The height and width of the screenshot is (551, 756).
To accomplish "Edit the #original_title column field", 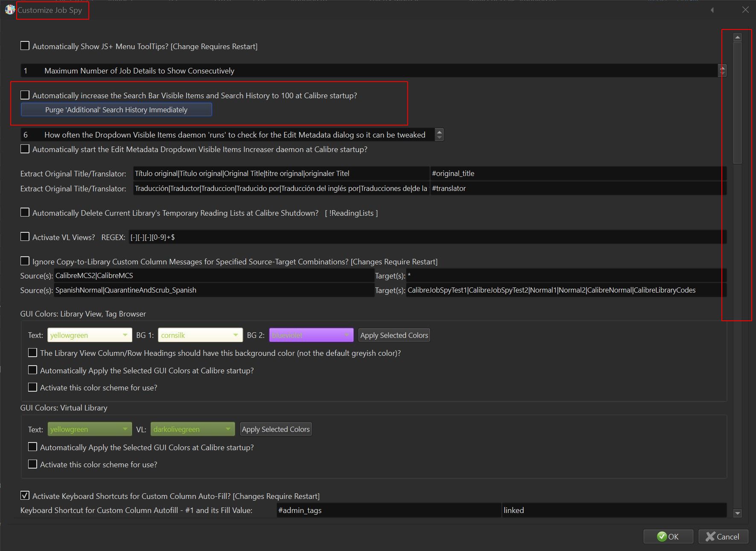I will tap(578, 173).
